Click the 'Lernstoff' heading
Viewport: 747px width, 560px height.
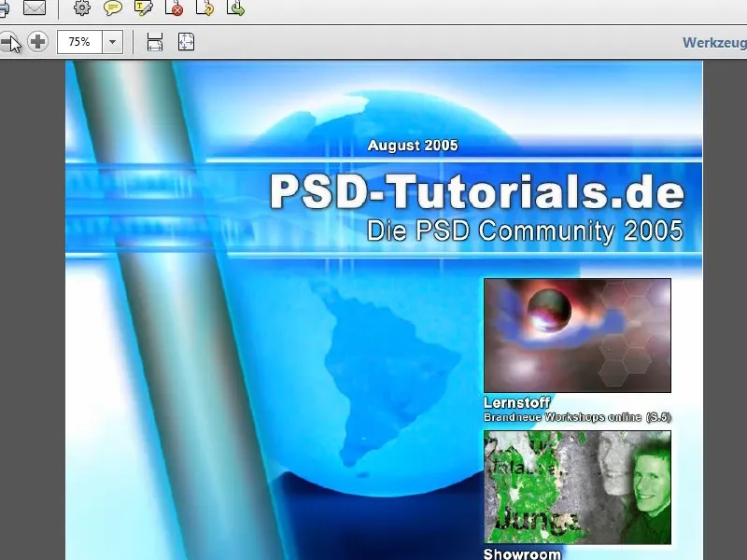[x=517, y=403]
